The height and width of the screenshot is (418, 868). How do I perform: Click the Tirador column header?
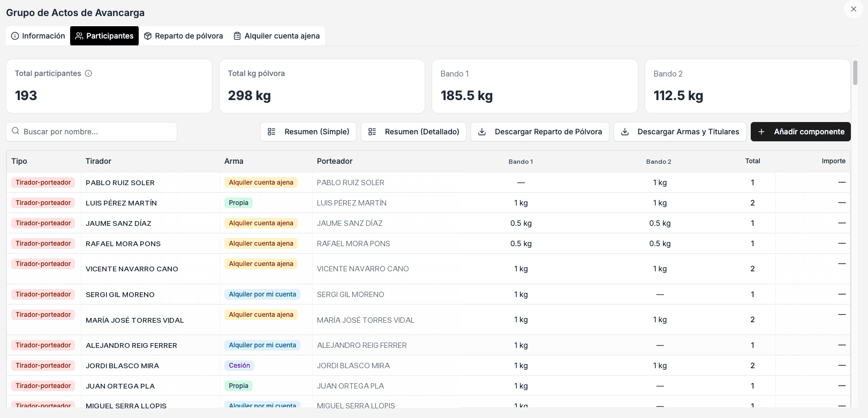pos(99,161)
